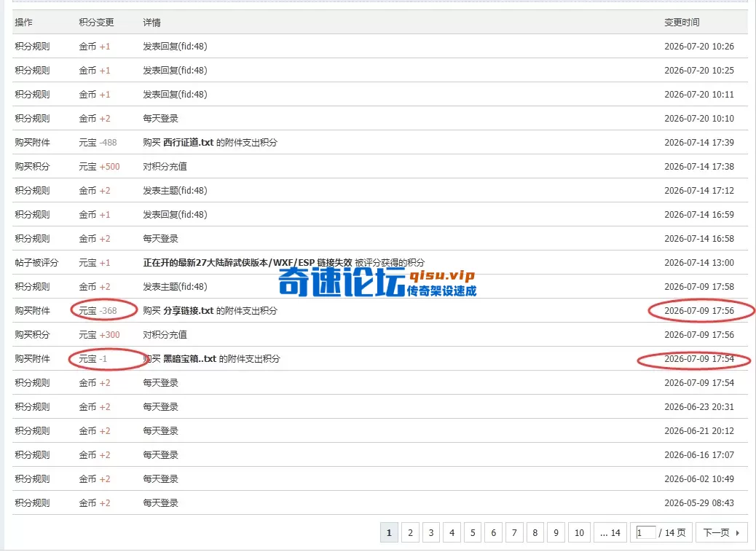The image size is (756, 552).
Task: Click the timestamp 2026-07-09 17:58
Action: tap(699, 287)
